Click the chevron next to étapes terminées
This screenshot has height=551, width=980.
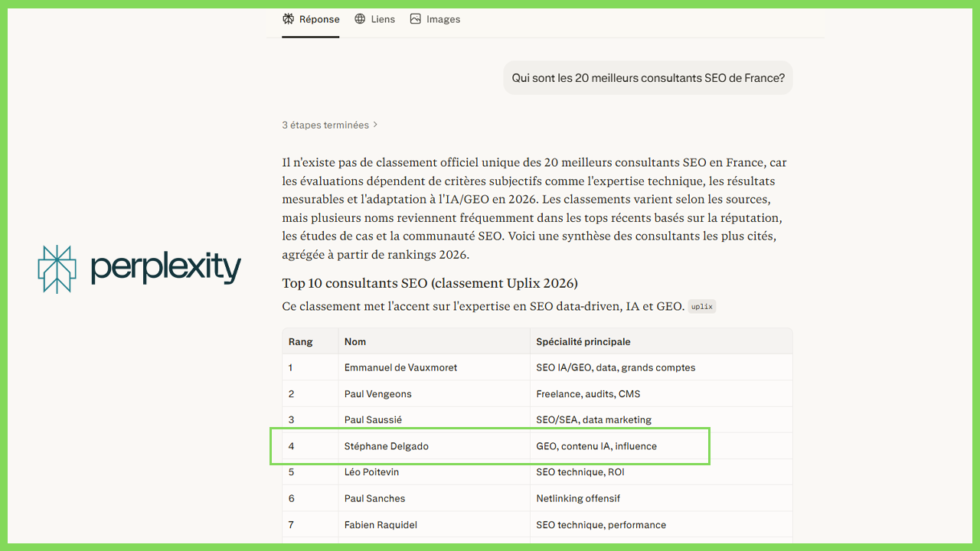pos(375,125)
